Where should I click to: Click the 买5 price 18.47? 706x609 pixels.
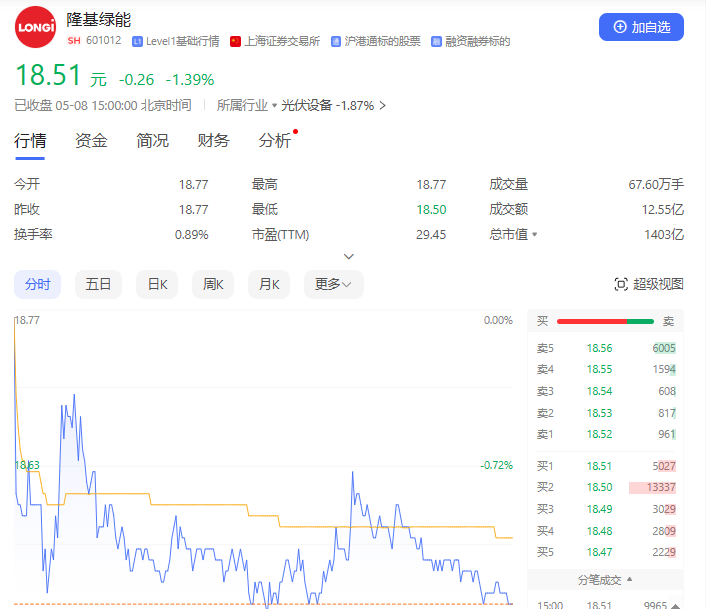(599, 552)
